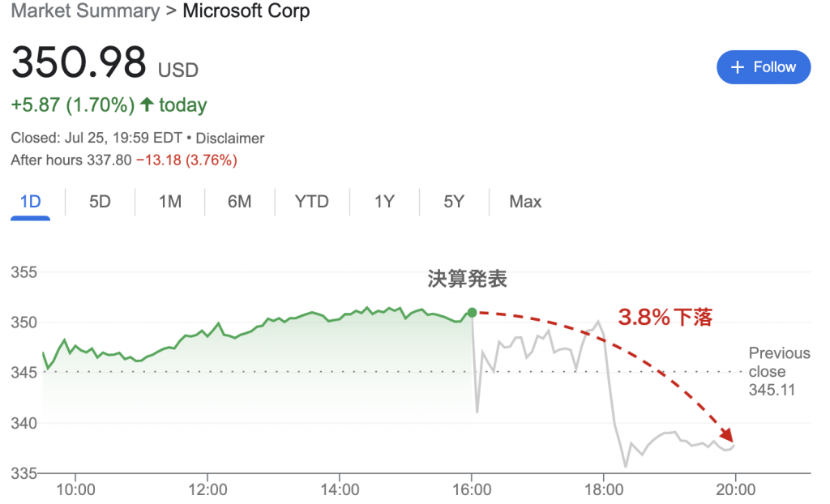Switch to the 1M time range

pyautogui.click(x=170, y=202)
